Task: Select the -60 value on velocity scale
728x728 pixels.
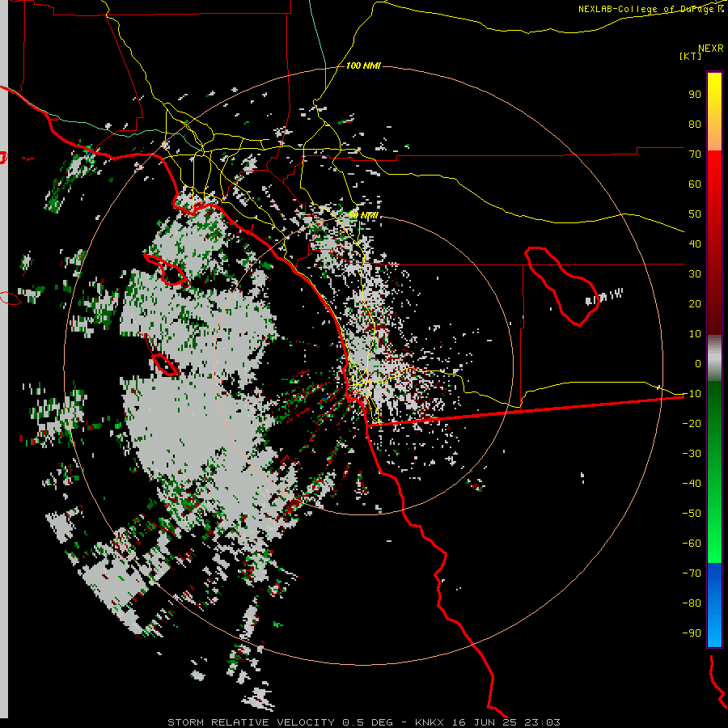Action: (692, 544)
